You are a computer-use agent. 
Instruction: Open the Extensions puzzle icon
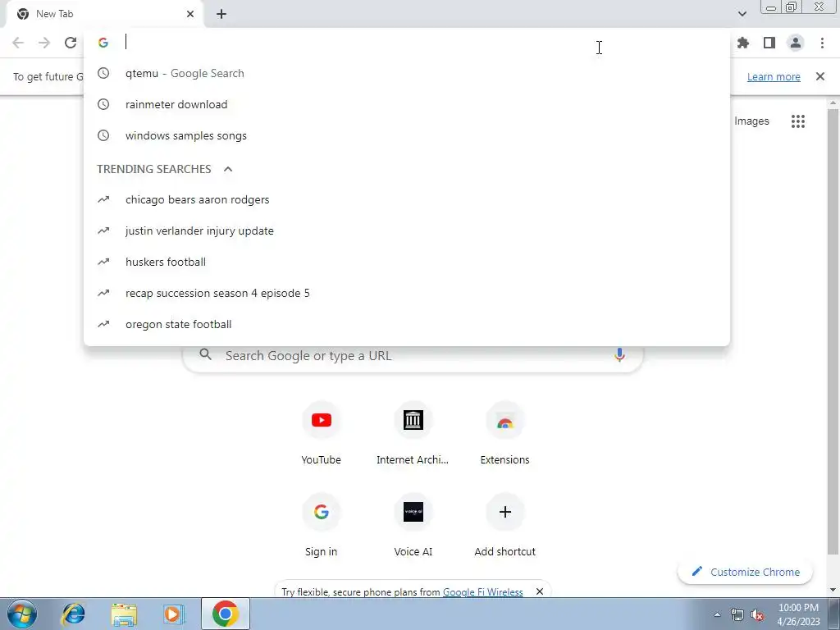point(743,43)
